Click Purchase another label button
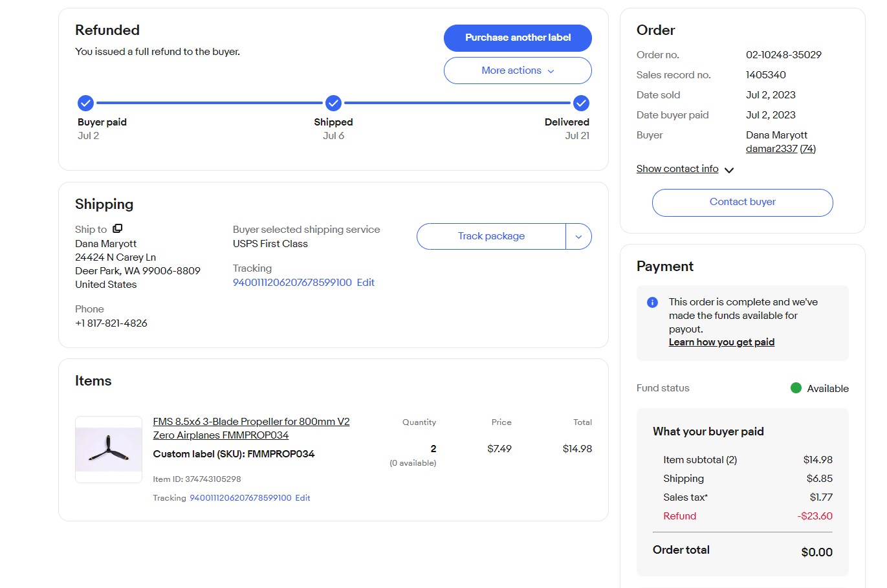 pos(517,38)
